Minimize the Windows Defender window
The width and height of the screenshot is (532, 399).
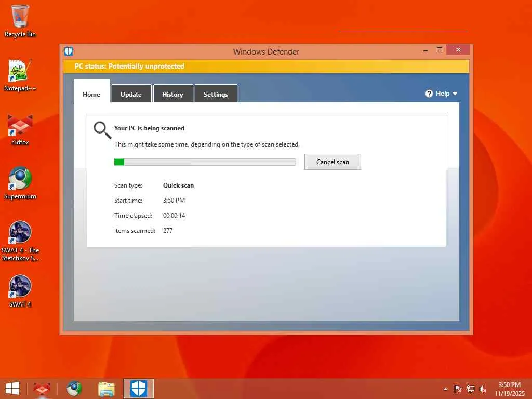[x=425, y=50]
